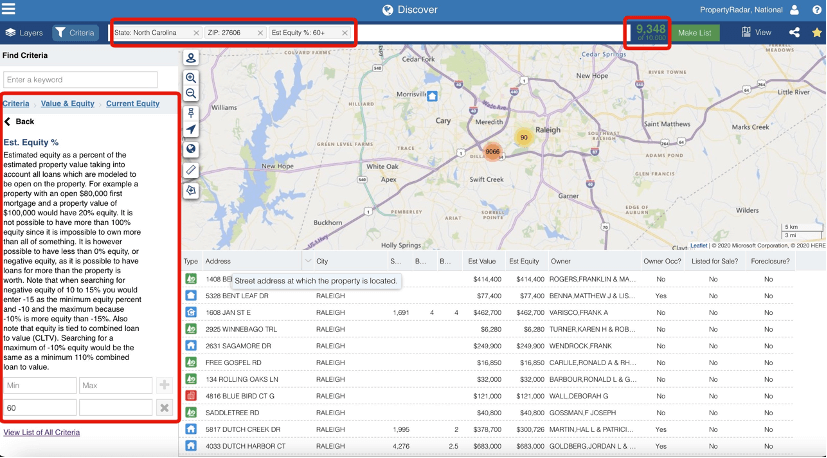Sort by the Owner Occ? column
Screen dimensions: 827x458
662,261
